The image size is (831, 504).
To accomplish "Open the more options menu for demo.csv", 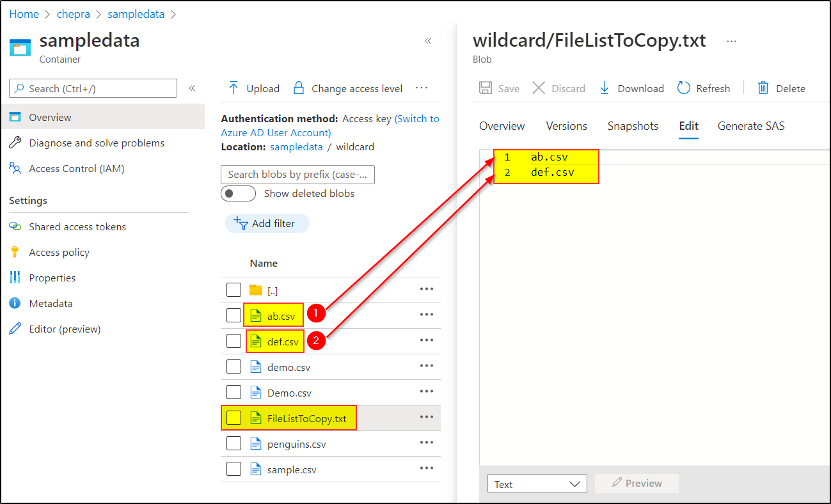I will tap(427, 366).
